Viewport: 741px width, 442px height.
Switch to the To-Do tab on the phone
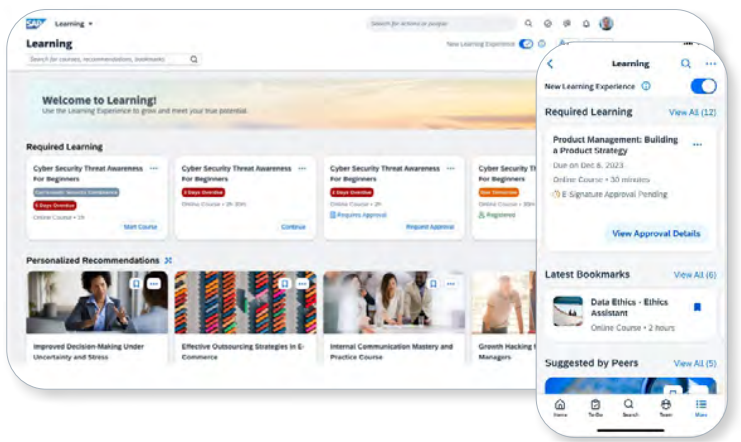595,407
